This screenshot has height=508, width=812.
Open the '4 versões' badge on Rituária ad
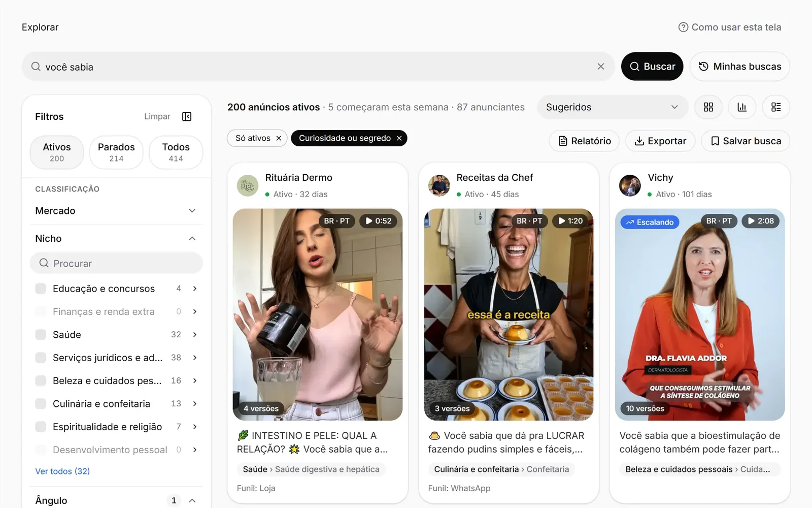[x=261, y=408]
